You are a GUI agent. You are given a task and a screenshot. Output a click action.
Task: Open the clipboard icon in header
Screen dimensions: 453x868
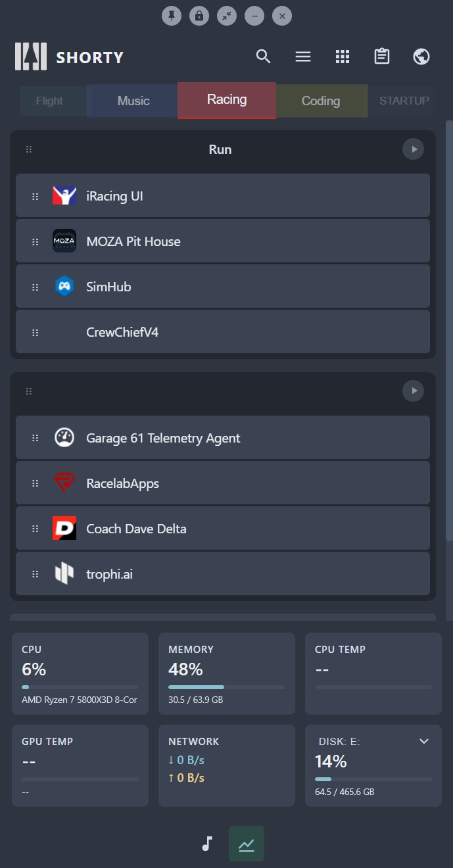click(382, 57)
